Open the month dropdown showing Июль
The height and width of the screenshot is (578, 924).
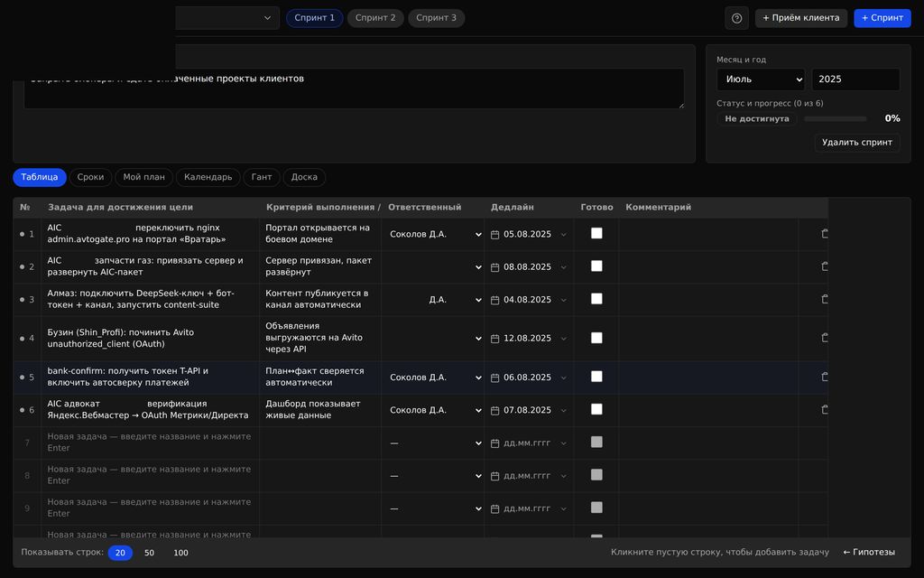click(761, 79)
